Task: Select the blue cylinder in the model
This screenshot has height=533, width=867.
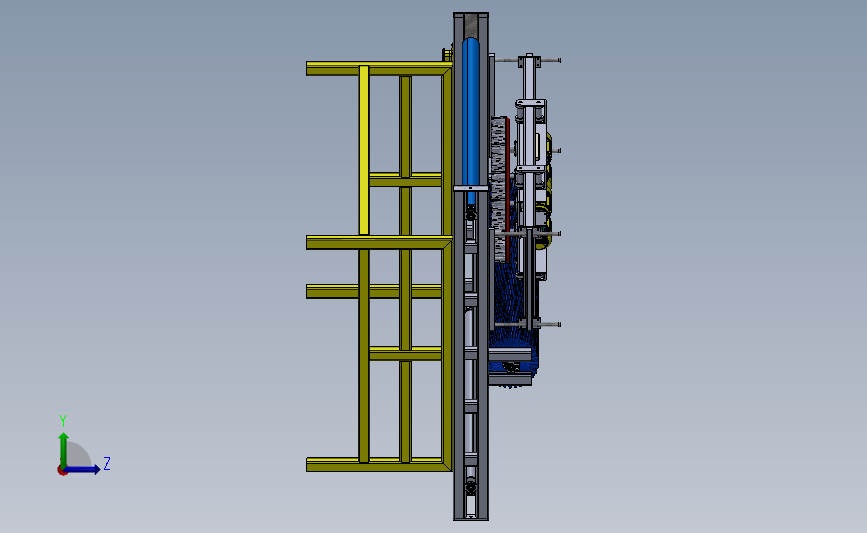Action: (471, 121)
